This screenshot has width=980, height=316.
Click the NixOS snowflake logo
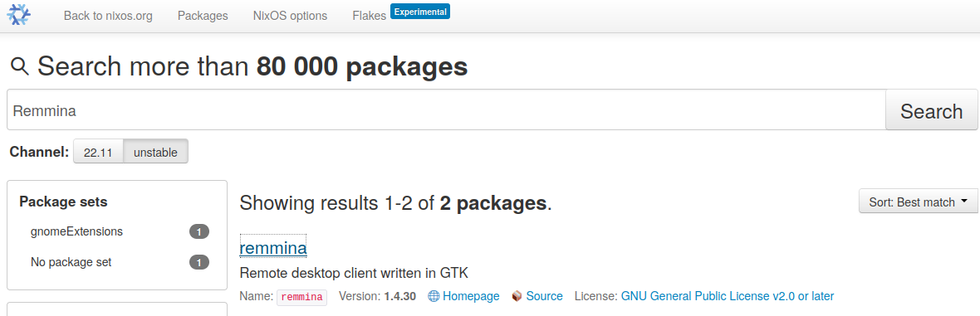pos(19,15)
